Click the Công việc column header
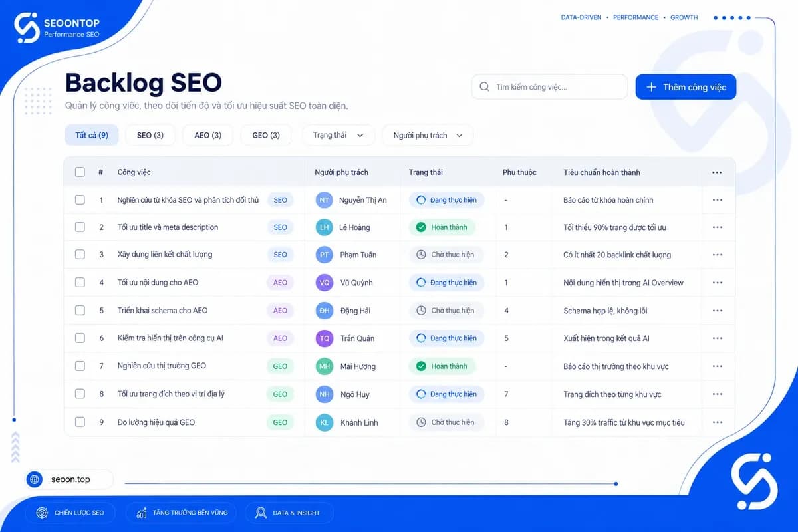Viewport: 798px width, 532px height. point(134,172)
